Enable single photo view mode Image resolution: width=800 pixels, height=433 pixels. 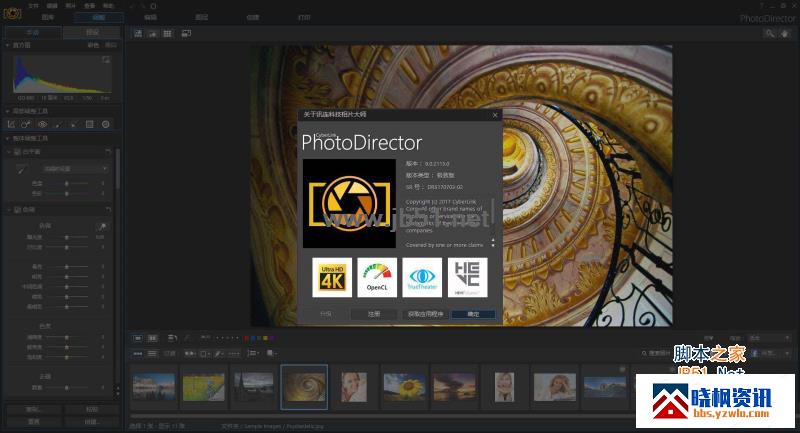138,338
